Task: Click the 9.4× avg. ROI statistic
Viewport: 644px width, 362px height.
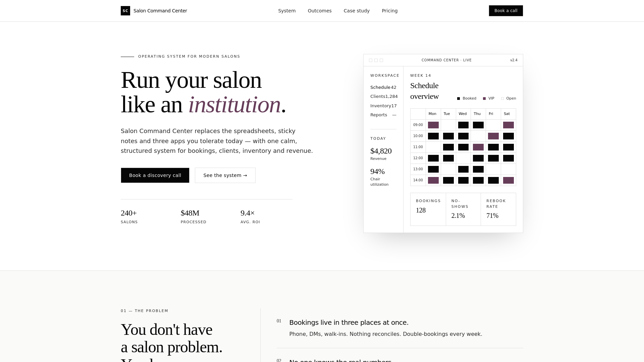Action: click(250, 217)
